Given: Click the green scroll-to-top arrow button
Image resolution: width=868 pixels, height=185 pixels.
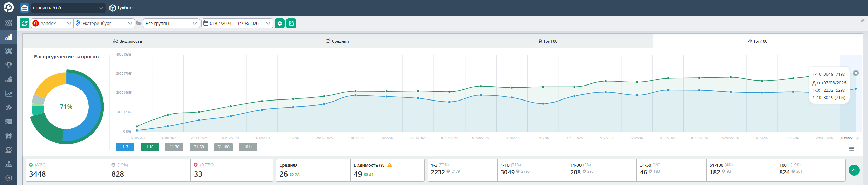Looking at the screenshot, I should click(854, 170).
